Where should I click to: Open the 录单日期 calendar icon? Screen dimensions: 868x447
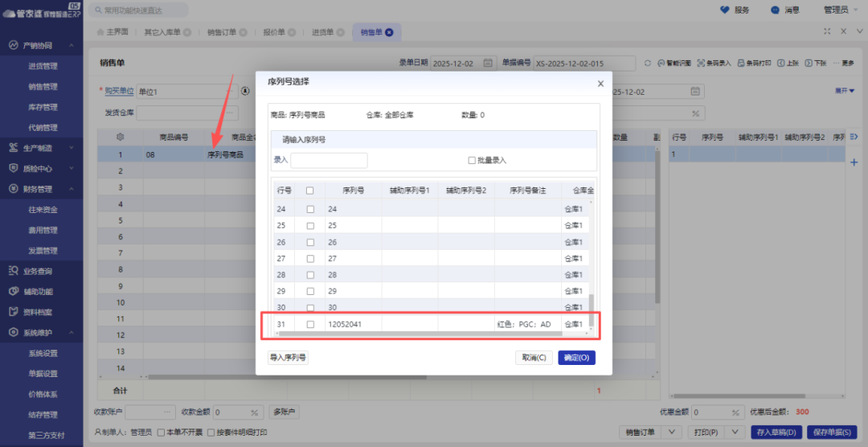[488, 64]
